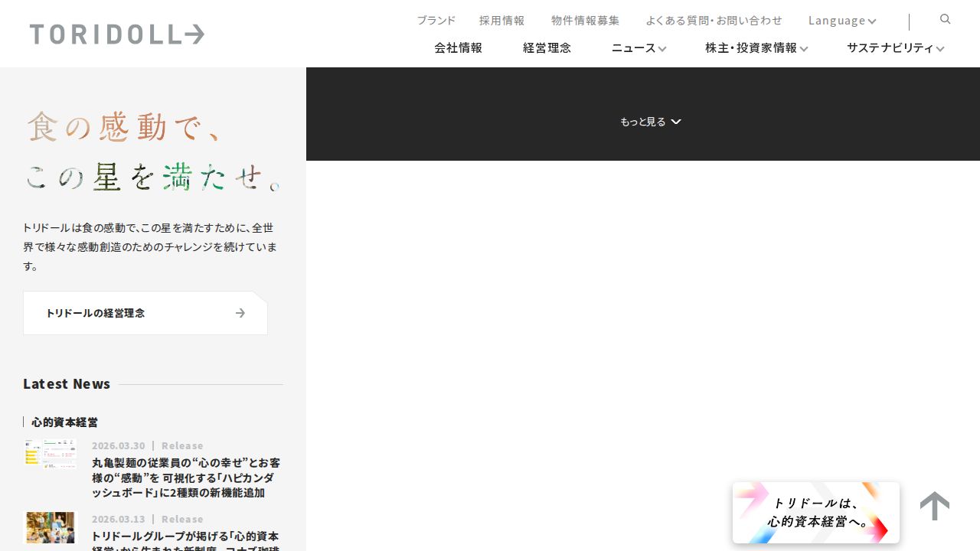This screenshot has width=980, height=551.
Task: Go to 採用情報 page
Action: pos(501,21)
